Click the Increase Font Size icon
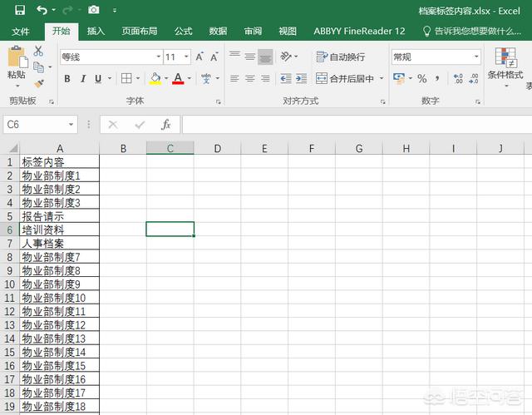Screen dimensions: 532x415 point(199,57)
